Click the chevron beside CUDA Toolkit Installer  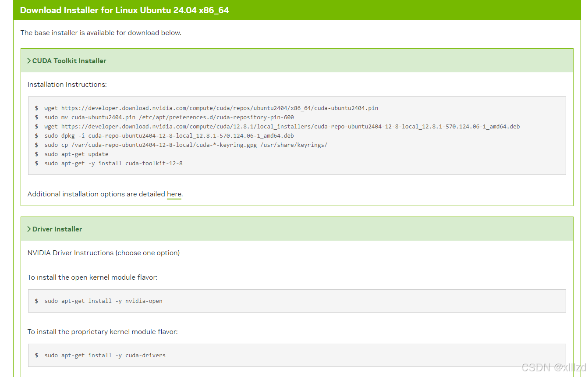coord(29,60)
